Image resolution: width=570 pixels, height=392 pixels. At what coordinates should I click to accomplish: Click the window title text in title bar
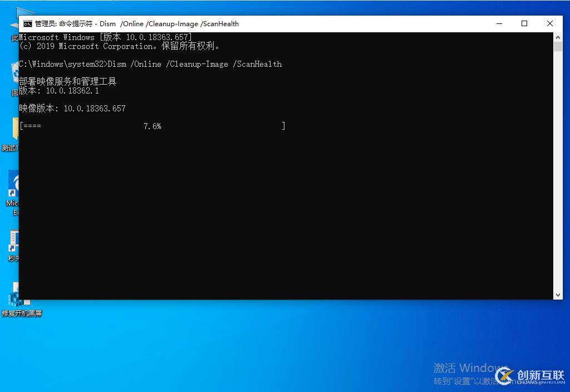pos(137,24)
